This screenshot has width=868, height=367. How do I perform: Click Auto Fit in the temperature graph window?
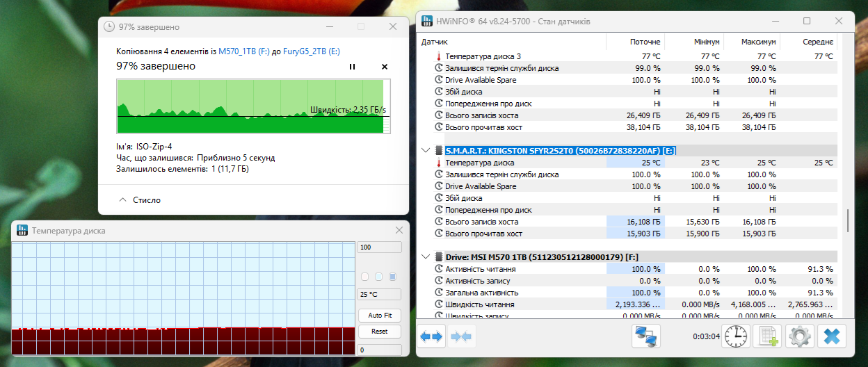click(379, 316)
